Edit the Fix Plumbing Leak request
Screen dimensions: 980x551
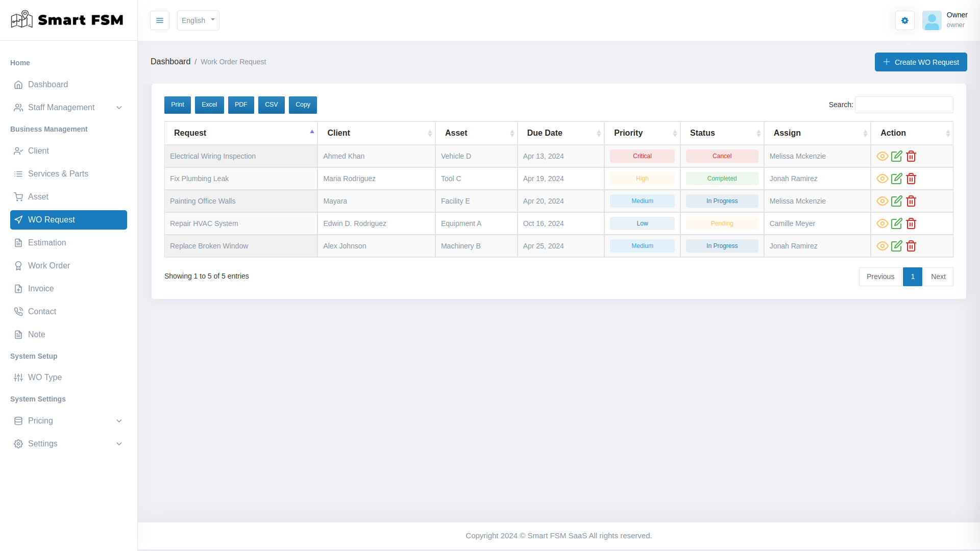click(x=896, y=179)
